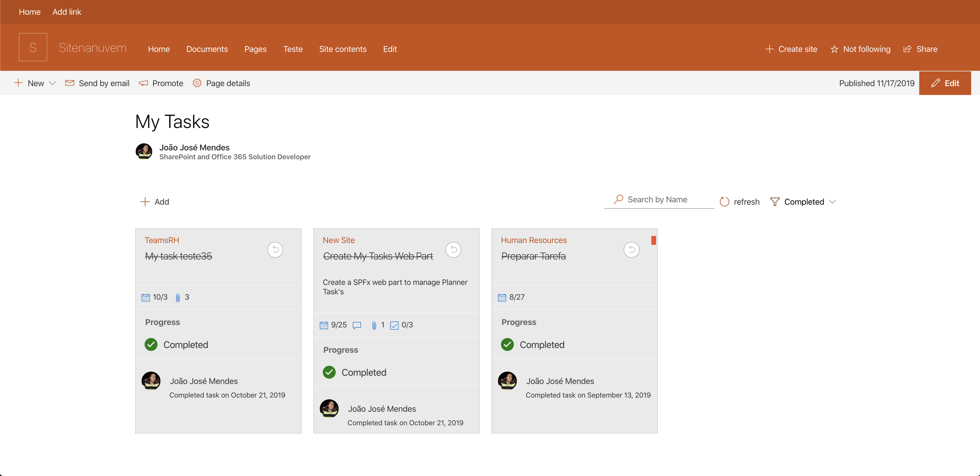Image resolution: width=980 pixels, height=476 pixels.
Task: Click task title Preparar Tarefa
Action: coord(533,256)
